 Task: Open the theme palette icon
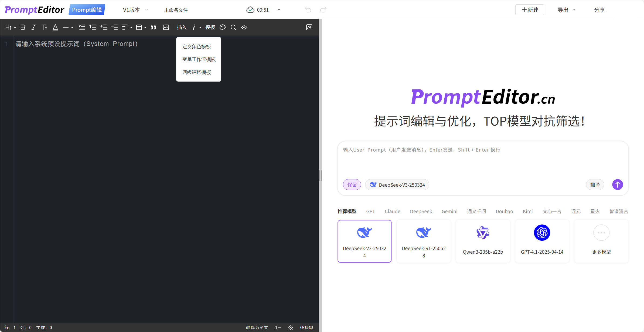[x=223, y=27]
